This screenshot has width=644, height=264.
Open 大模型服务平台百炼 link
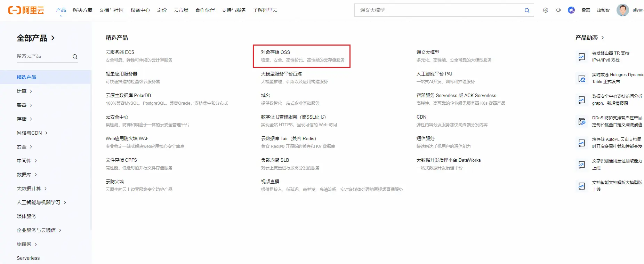point(281,74)
